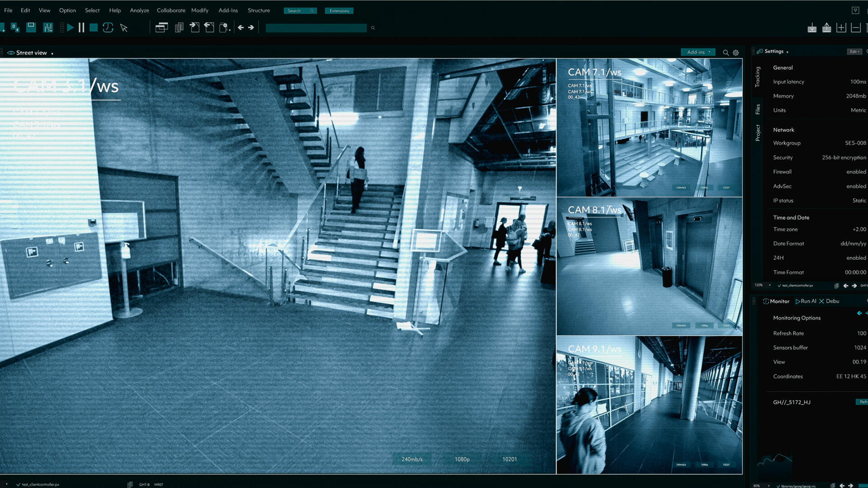Click the play button in toolbar
This screenshot has width=868, height=488.
(x=71, y=28)
